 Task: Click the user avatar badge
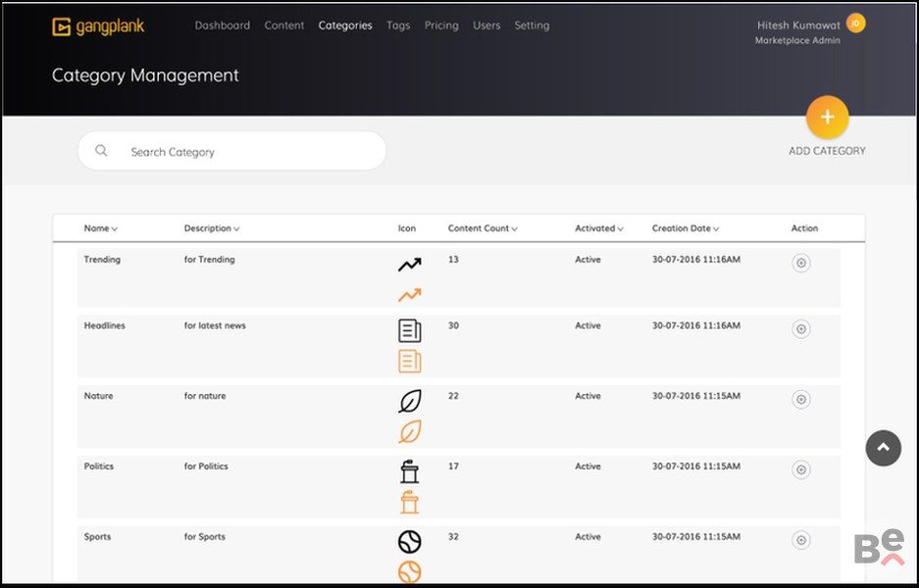coord(855,24)
